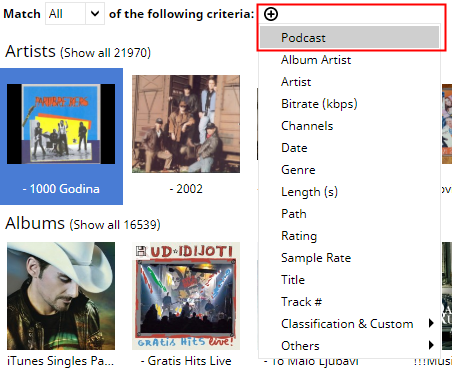Select the Genre menu option
This screenshot has height=369, width=452.
coord(349,170)
